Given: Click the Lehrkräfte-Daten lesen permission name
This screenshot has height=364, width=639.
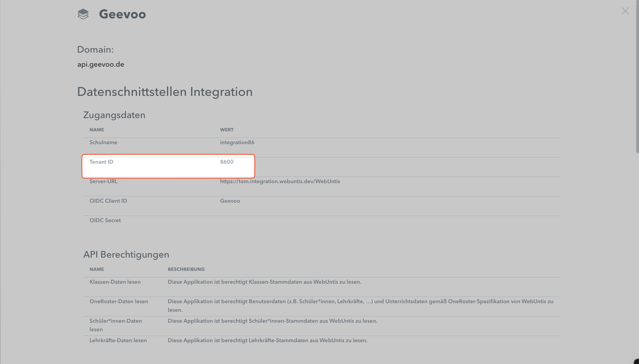Looking at the screenshot, I should (118, 340).
